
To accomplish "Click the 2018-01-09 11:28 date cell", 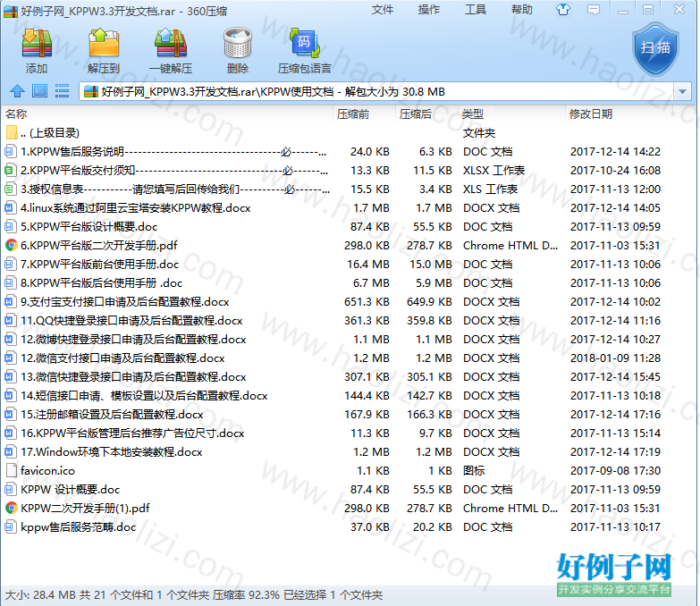I will 615,358.
